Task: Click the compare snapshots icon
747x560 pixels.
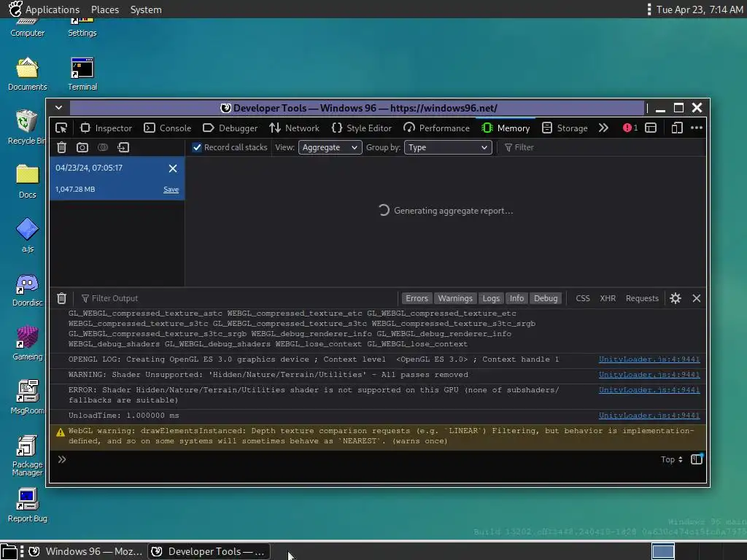Action: pyautogui.click(x=103, y=147)
